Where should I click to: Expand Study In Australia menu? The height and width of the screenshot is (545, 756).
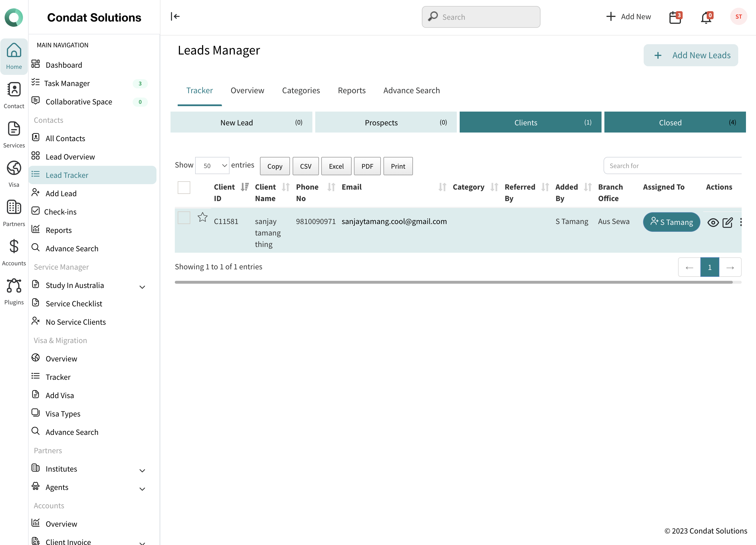tap(142, 287)
